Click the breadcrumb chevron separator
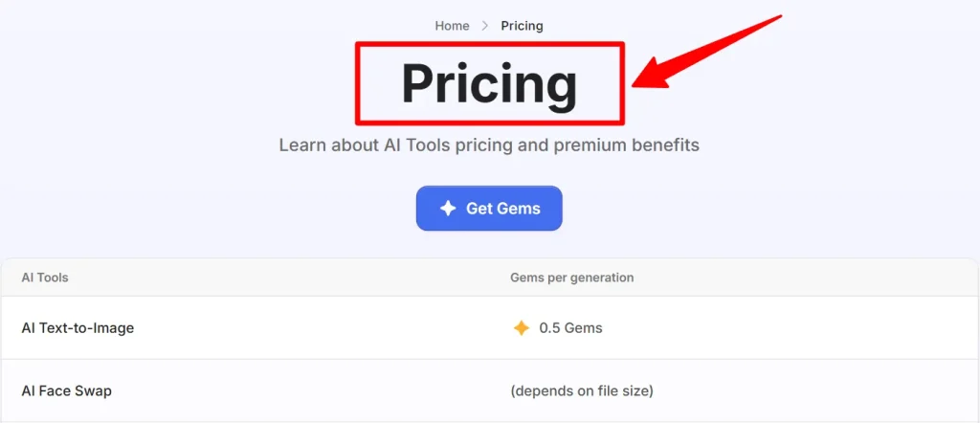The width and height of the screenshot is (980, 423). [485, 26]
